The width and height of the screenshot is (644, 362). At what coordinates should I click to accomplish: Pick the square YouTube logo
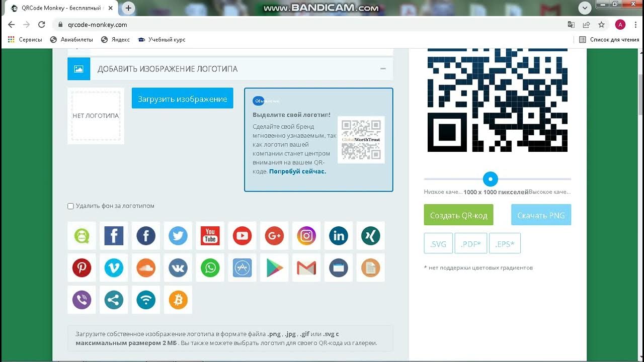coord(210,236)
